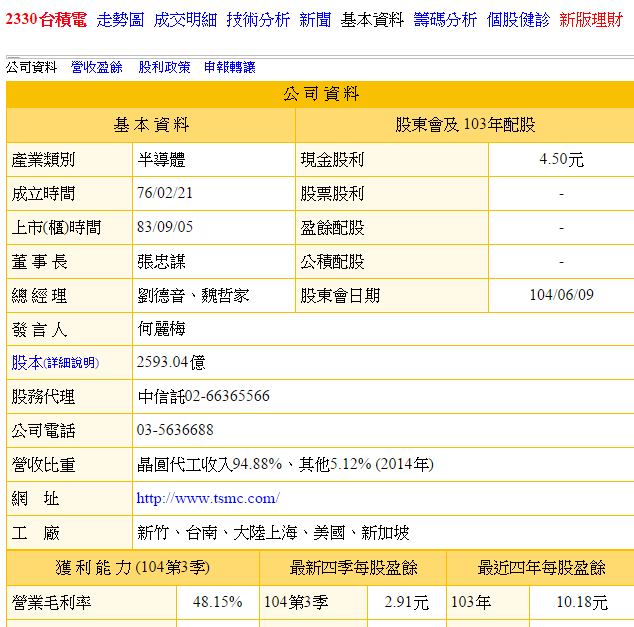
Task: Click the 4.50元 cash dividend value
Action: (x=562, y=160)
